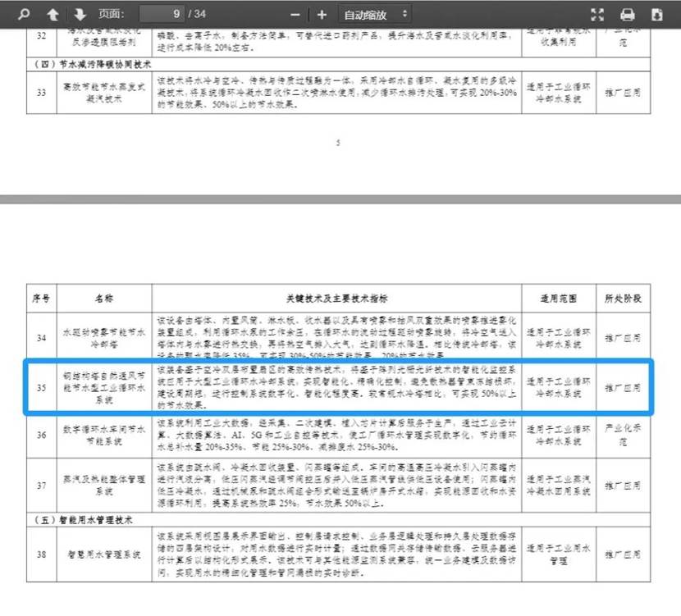
Task: Click the technical description cell of row 36
Action: pyautogui.click(x=336, y=435)
